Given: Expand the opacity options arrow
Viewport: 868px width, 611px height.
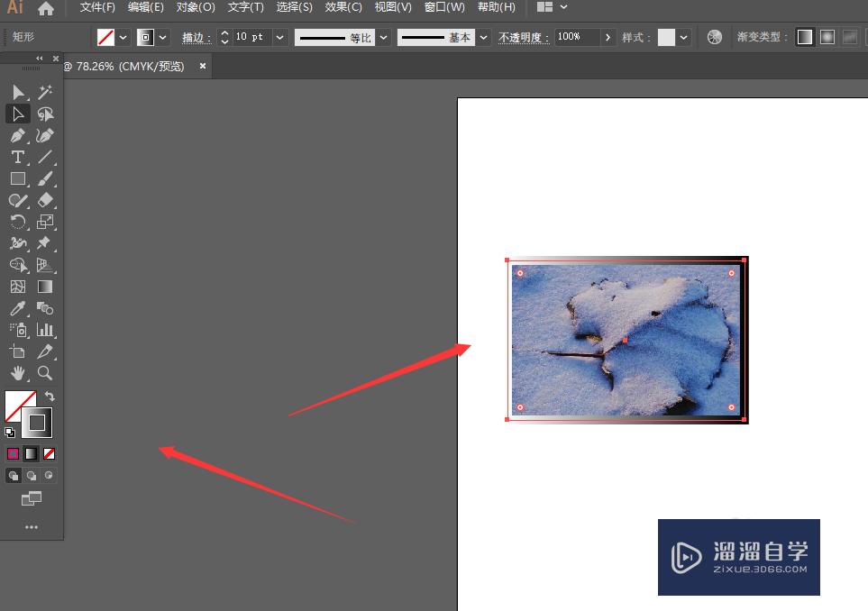Looking at the screenshot, I should [608, 37].
